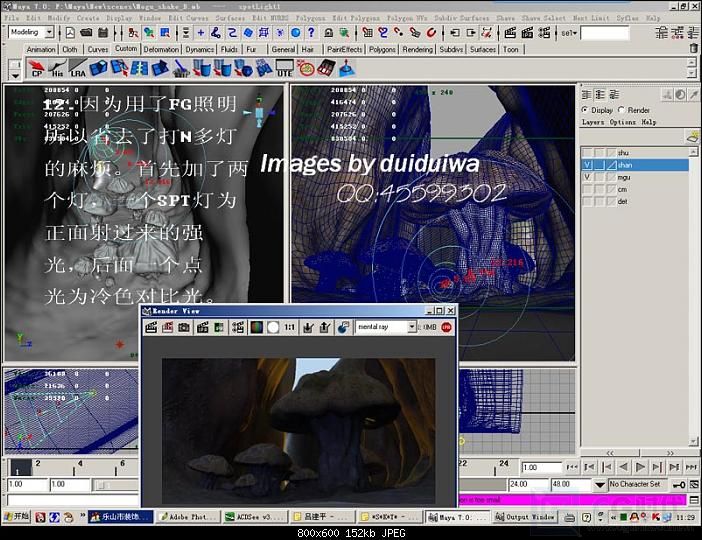Viewport: 702px width, 540px height.
Task: Open the Options menu in layer editor
Action: pyautogui.click(x=623, y=122)
